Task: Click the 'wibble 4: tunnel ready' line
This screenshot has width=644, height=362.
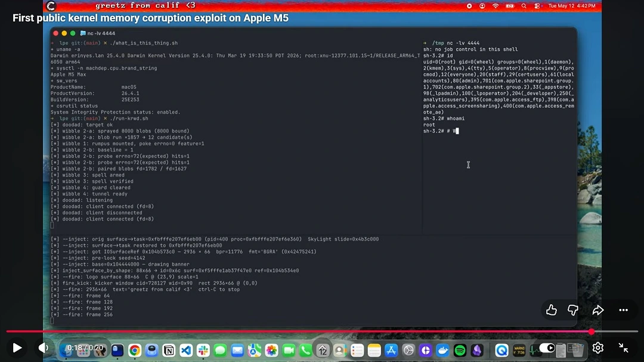Action: coord(89,194)
